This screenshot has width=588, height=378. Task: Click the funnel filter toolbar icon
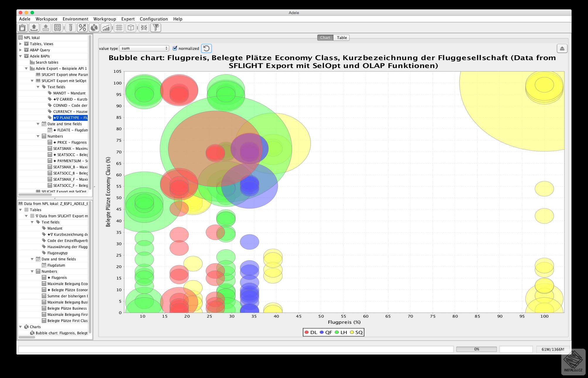click(156, 28)
